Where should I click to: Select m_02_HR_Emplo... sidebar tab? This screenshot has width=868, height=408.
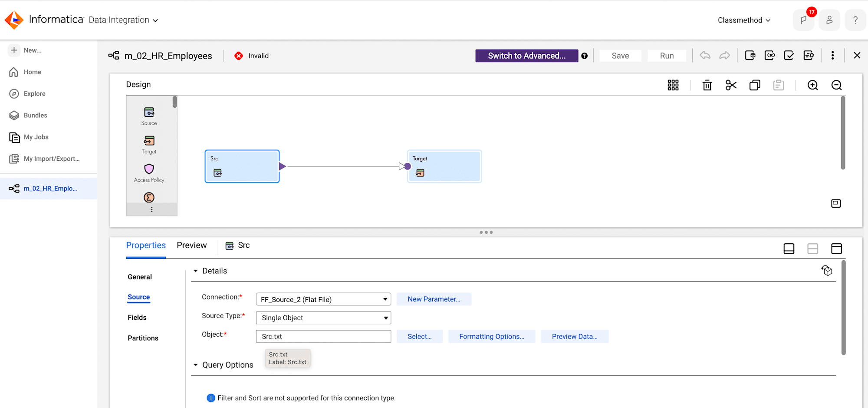[49, 189]
